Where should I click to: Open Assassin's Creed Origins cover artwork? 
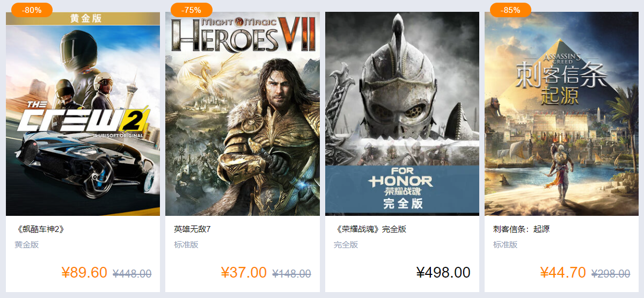coord(561,114)
